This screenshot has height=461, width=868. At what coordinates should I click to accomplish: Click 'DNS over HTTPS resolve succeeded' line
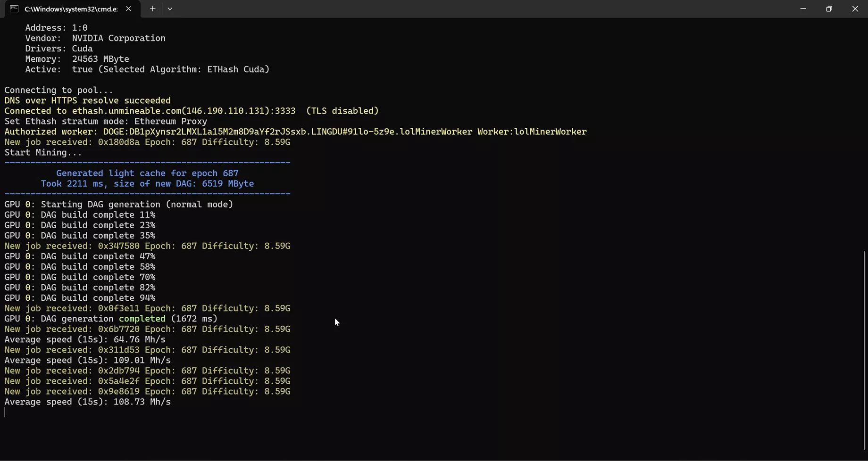click(88, 100)
